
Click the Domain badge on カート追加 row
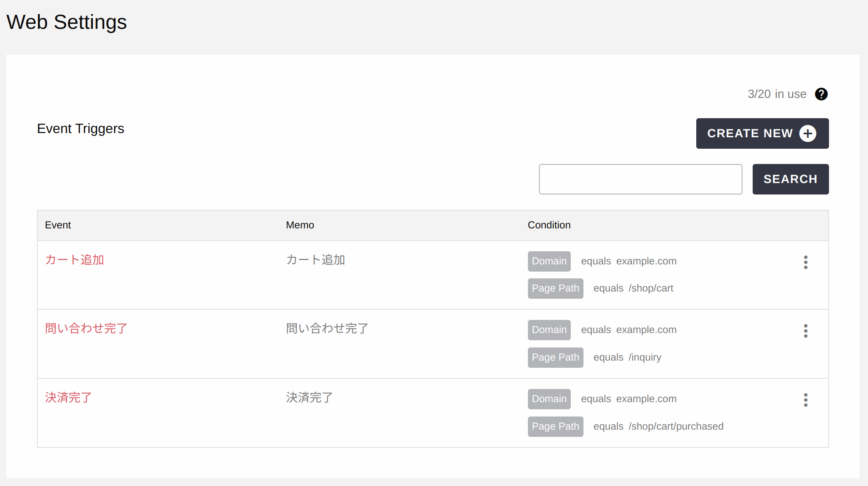click(549, 261)
